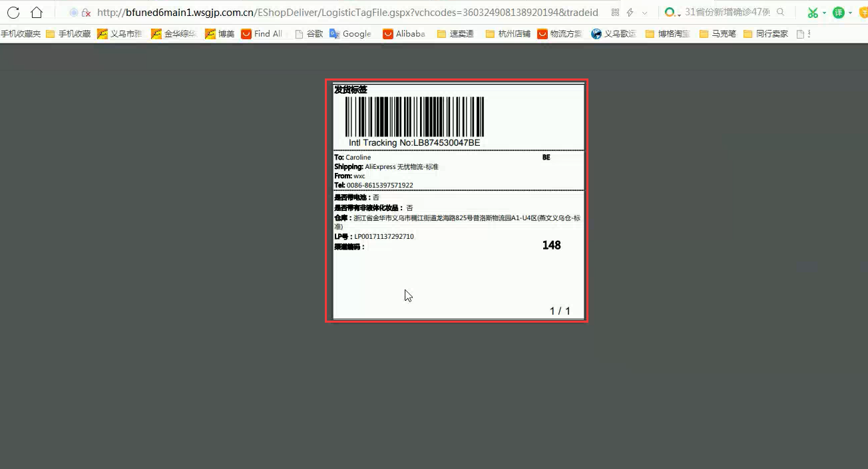Open the 手机收藏夹 bookmarks label

21,34
